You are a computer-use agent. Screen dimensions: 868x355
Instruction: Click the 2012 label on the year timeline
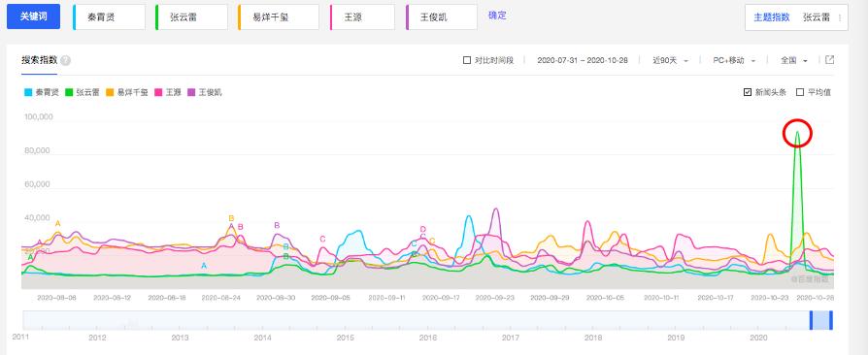[x=97, y=338]
